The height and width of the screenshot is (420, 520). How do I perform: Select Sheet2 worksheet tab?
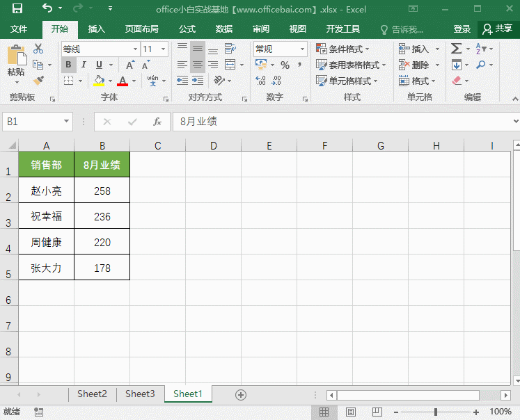(x=92, y=394)
